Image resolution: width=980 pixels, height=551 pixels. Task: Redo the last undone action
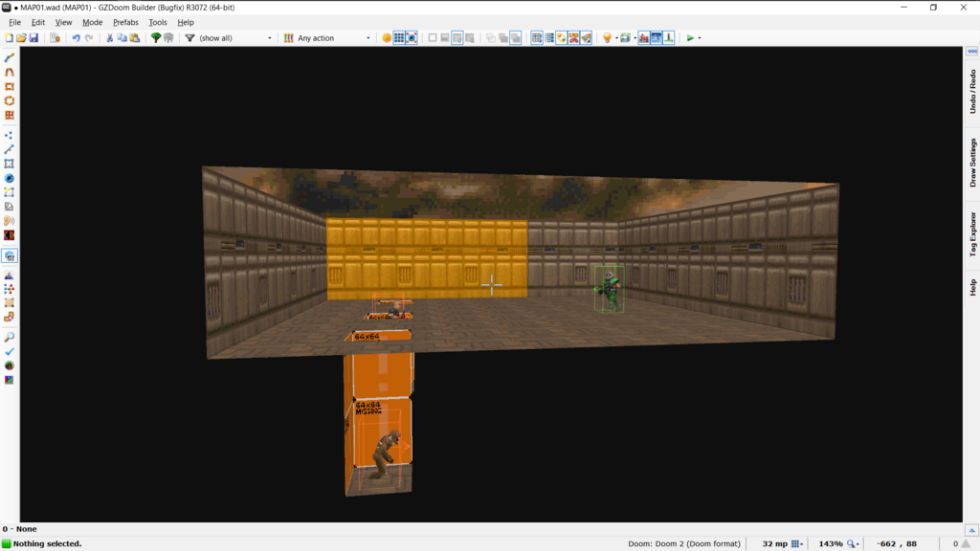[89, 38]
